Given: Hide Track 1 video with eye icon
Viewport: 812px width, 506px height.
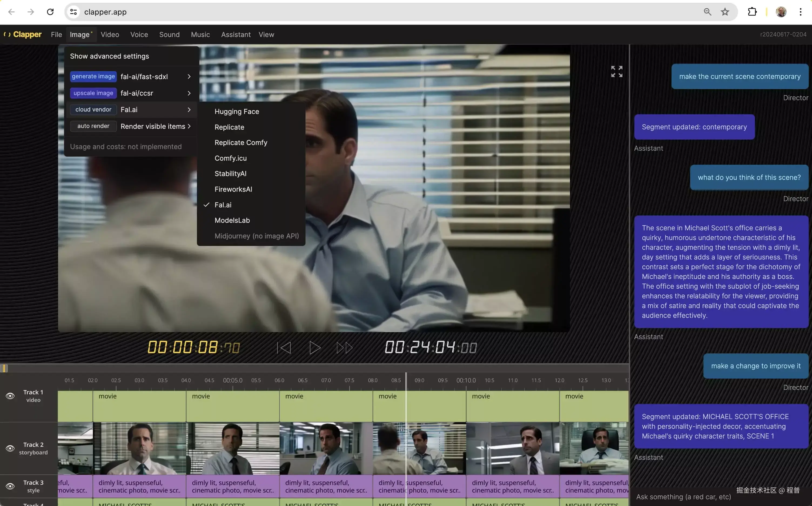Looking at the screenshot, I should tap(10, 396).
